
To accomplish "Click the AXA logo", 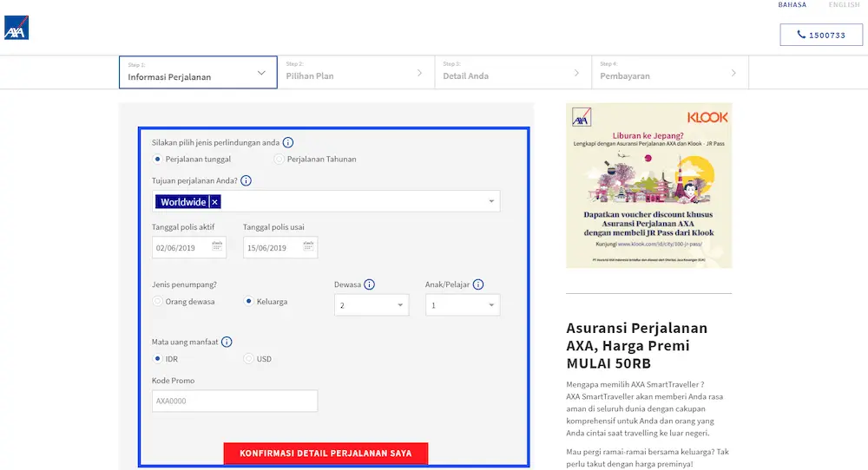I will [16, 28].
